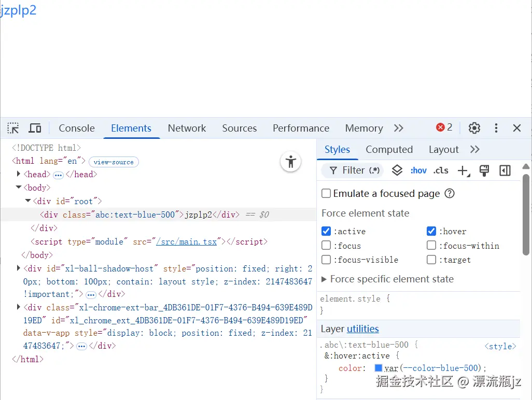Toggle rendering emulations paintbrush icon
Image resolution: width=532 pixels, height=400 pixels.
coord(484,170)
